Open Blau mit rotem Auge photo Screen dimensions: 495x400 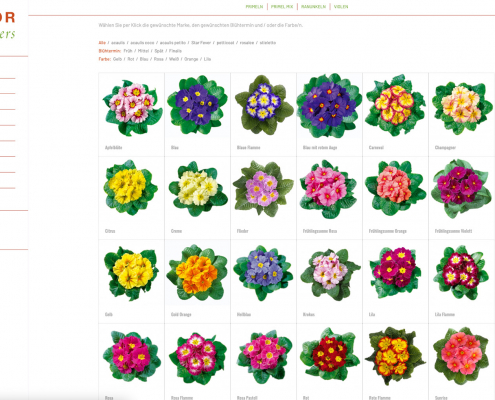coord(329,106)
